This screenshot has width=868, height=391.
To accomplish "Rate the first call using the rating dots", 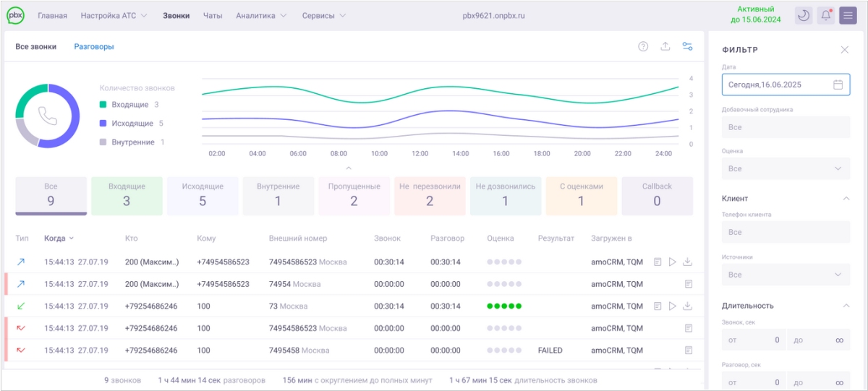I will 504,262.
